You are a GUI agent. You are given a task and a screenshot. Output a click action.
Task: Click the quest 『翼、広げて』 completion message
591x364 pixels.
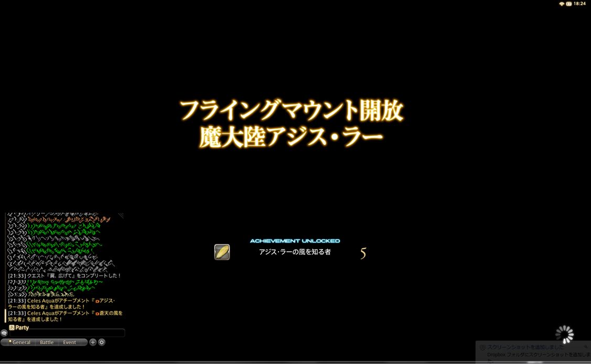coord(65,275)
